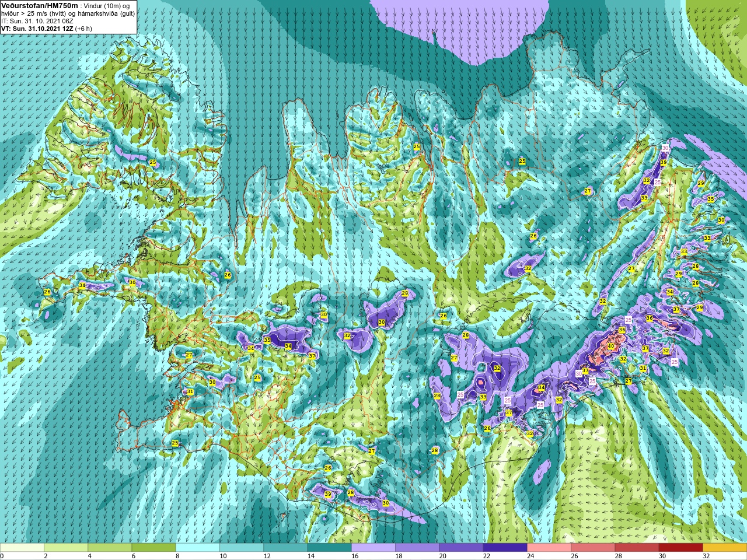Select the light green 2–4 legend swatch
This screenshot has height=560, width=747.
coord(66,548)
